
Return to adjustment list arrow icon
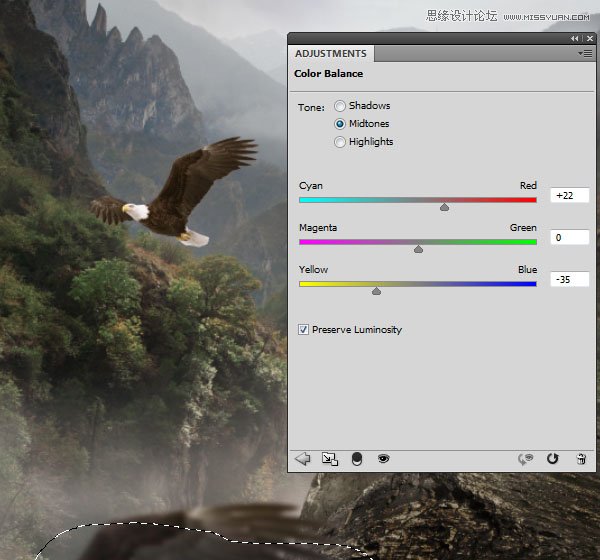(303, 459)
